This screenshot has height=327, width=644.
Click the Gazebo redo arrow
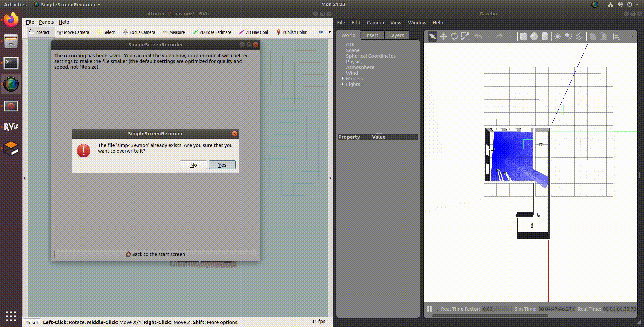click(499, 36)
